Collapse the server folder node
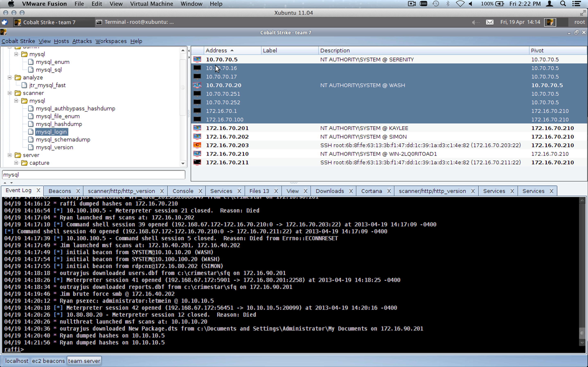The height and width of the screenshot is (367, 588). pos(10,155)
